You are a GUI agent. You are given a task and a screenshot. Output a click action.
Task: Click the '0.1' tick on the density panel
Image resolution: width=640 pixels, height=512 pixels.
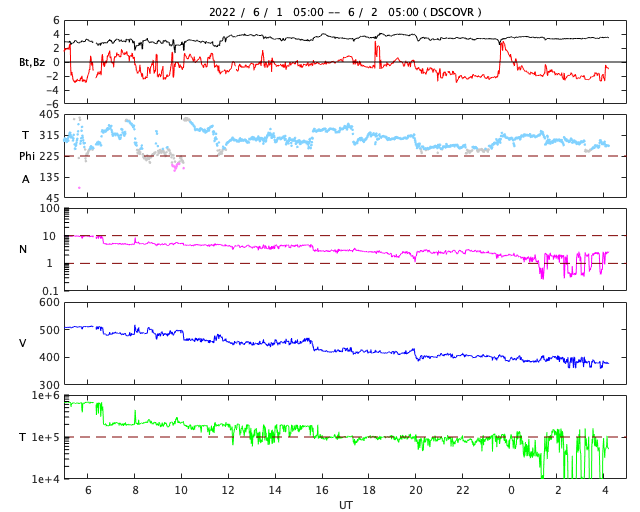[x=50, y=291]
